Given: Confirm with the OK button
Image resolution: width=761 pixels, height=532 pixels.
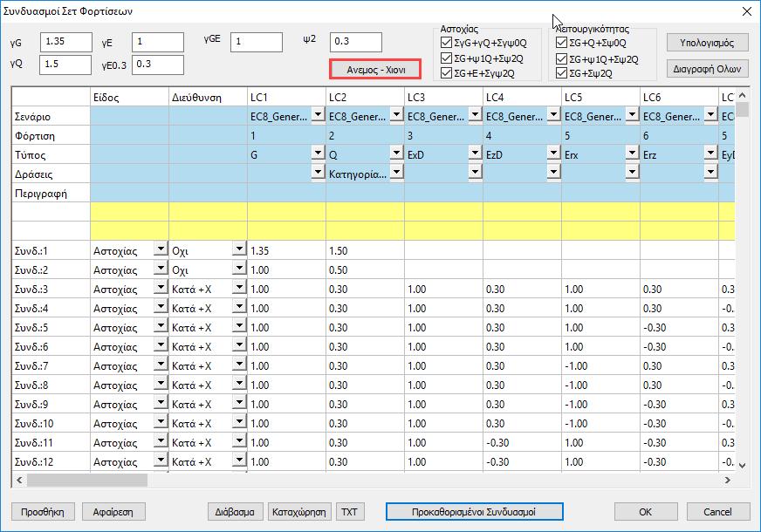Looking at the screenshot, I should 646,512.
